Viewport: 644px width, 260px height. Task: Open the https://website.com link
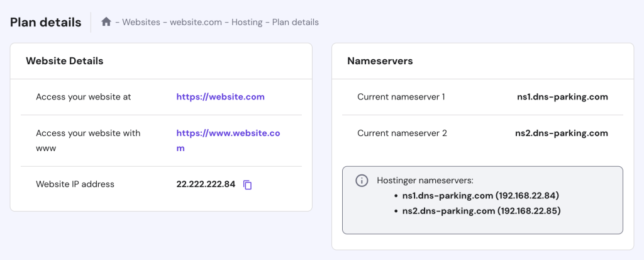(x=220, y=97)
